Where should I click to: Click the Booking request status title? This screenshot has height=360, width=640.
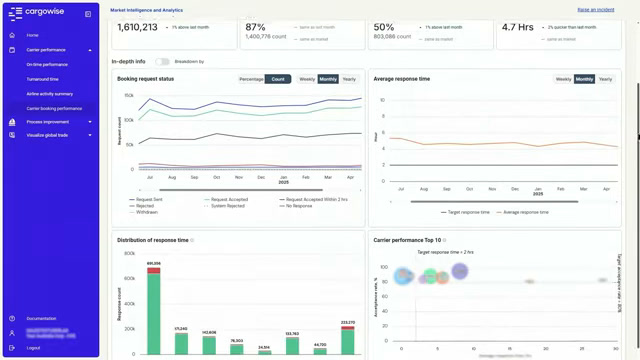[x=145, y=79]
